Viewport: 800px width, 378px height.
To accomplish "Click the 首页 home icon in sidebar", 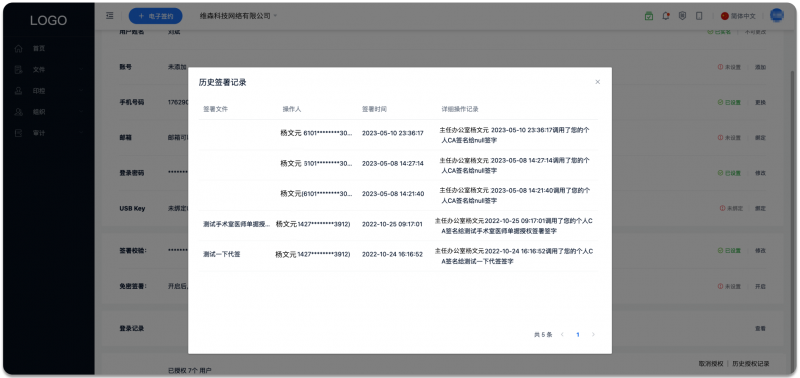I will click(19, 48).
